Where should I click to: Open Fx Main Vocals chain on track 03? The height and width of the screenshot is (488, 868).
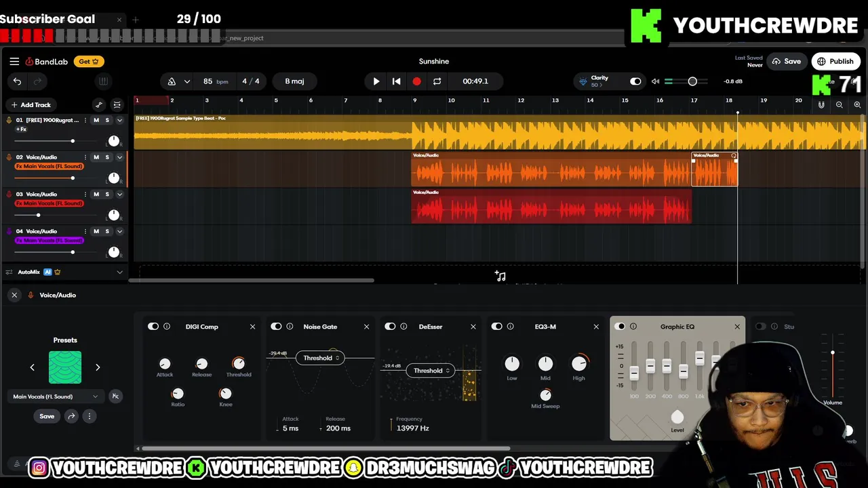click(x=49, y=203)
